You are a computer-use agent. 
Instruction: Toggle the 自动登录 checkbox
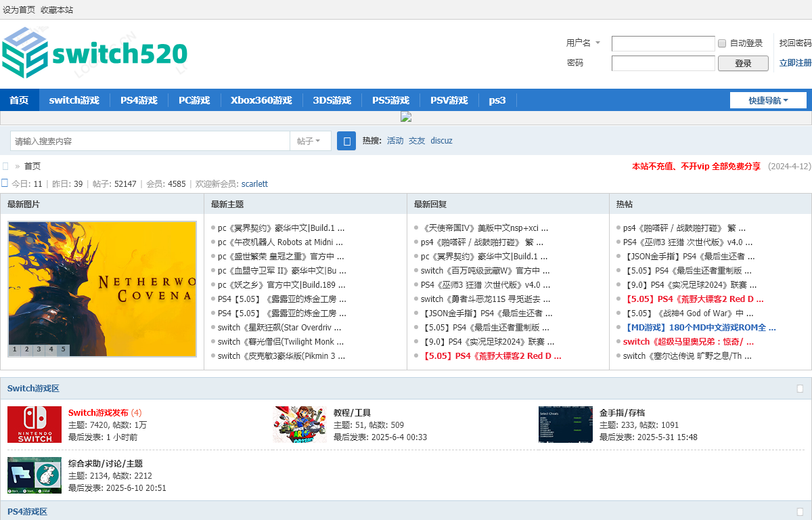point(722,43)
